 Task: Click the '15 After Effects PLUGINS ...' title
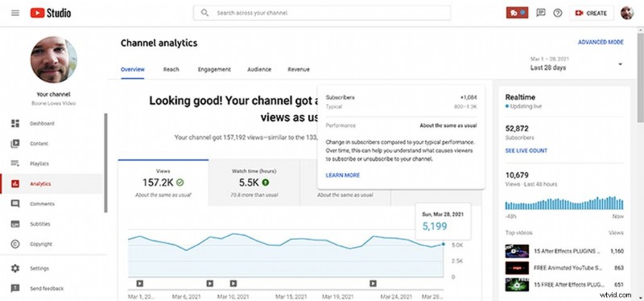tap(567, 251)
